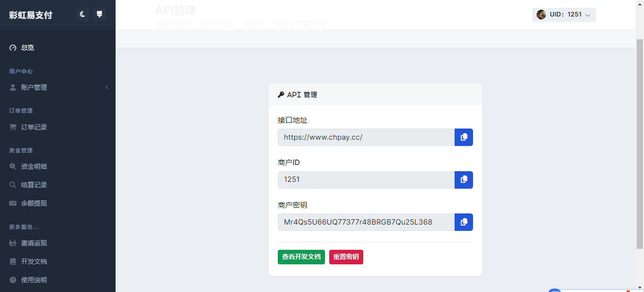
Task: Expand 账户管理 sidebar menu
Action: (34, 87)
